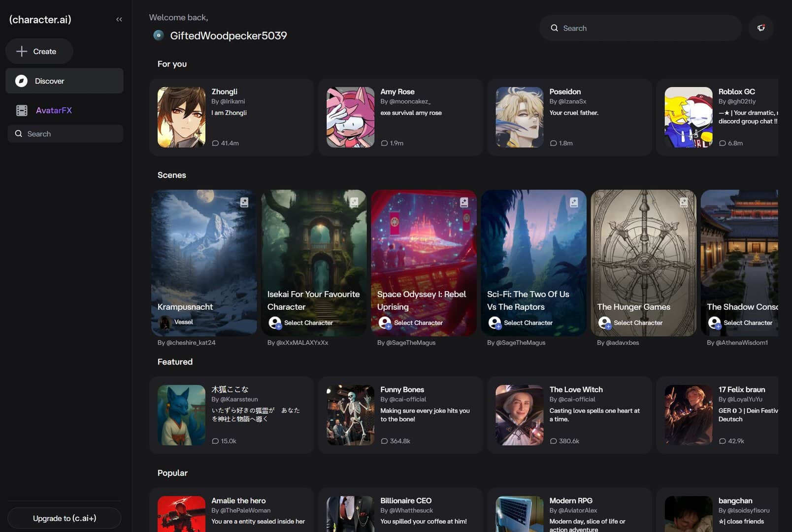
Task: Open the Zhongli character card
Action: tap(231, 117)
